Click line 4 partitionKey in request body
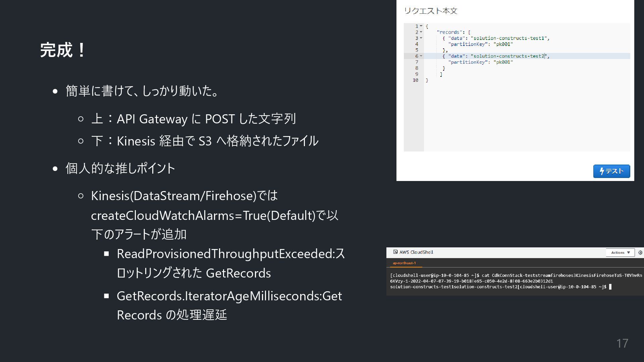644x362 pixels. point(467,44)
